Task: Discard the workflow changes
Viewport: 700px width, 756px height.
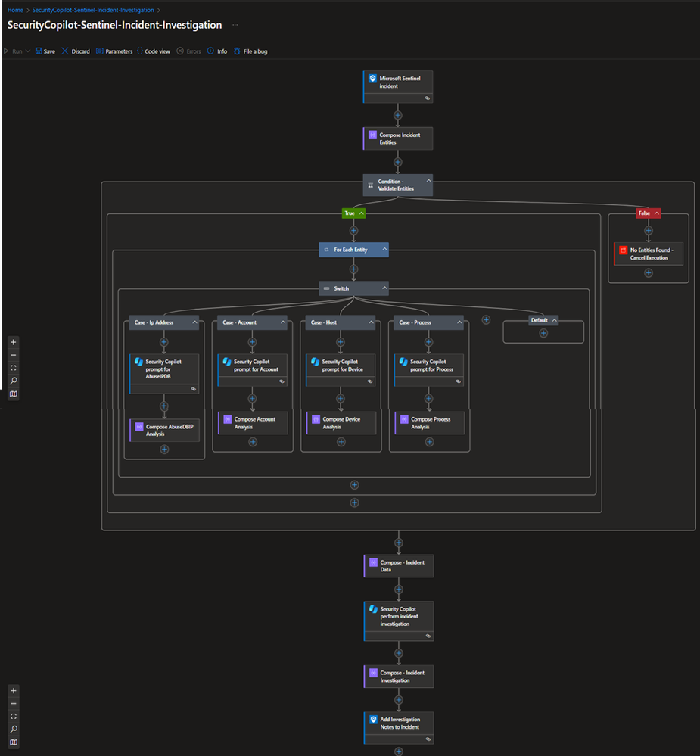Action: click(x=76, y=51)
